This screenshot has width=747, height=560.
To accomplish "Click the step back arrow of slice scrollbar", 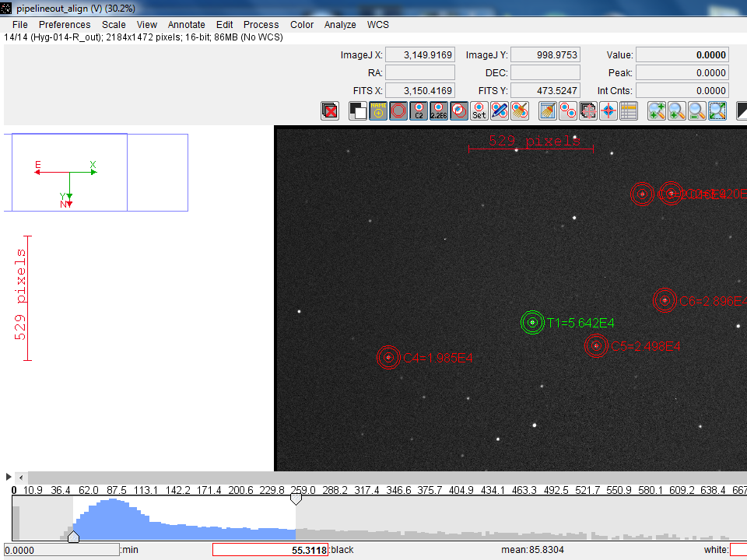I will 21,477.
